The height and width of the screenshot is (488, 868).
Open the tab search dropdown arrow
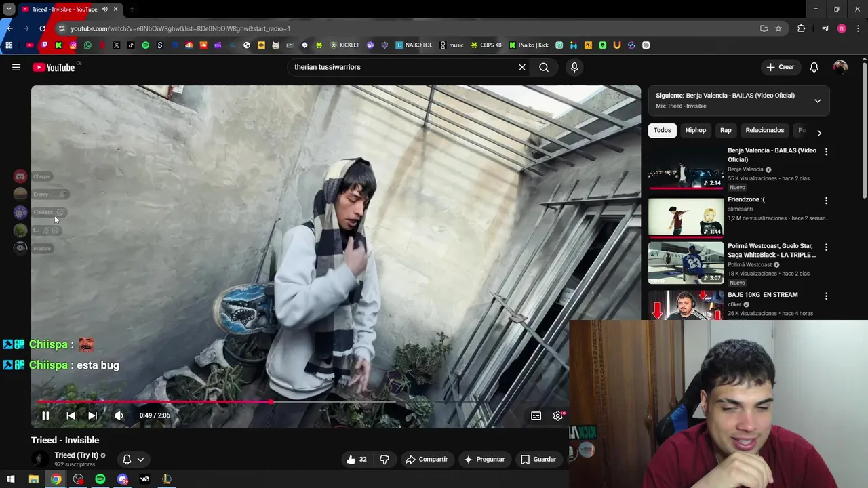pos(8,9)
